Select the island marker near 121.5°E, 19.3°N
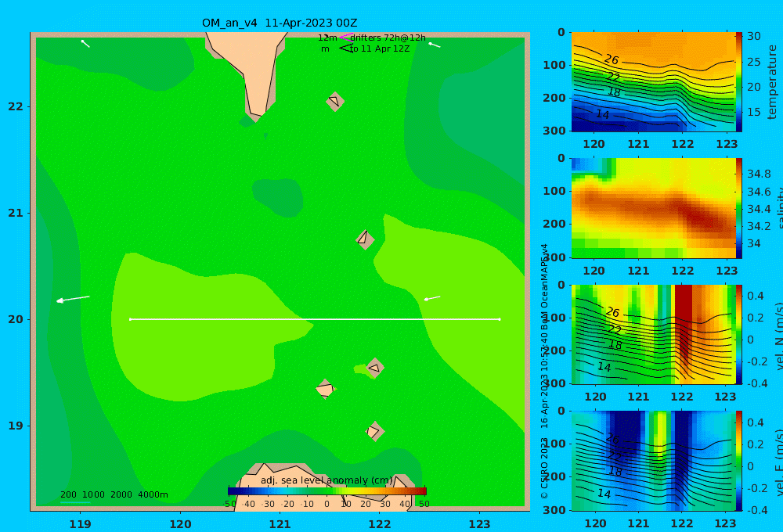Viewport: 783px width, 532px height. pyautogui.click(x=325, y=389)
